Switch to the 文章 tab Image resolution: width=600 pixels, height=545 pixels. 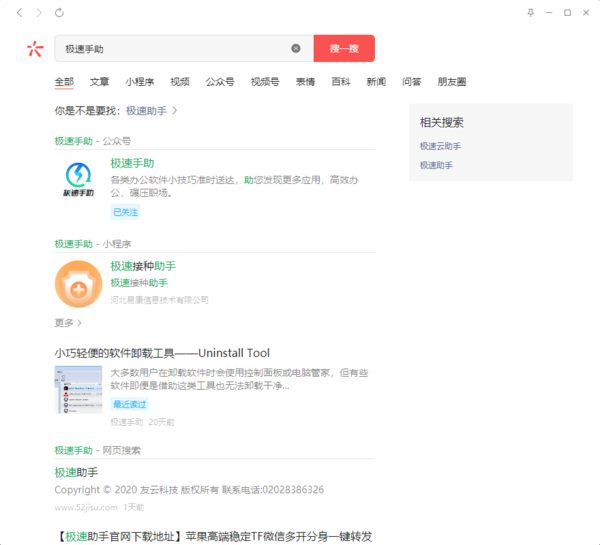click(x=100, y=82)
